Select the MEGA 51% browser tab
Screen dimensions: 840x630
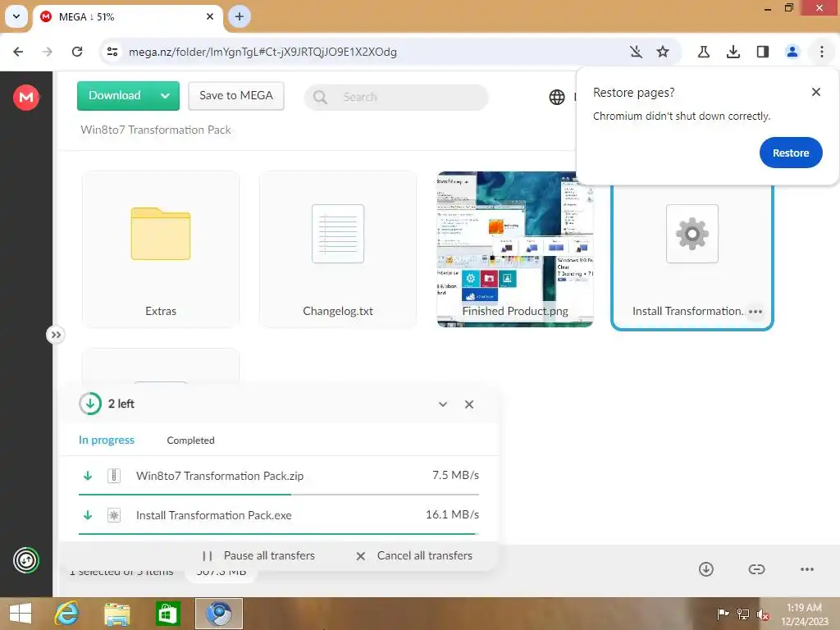pos(128,16)
